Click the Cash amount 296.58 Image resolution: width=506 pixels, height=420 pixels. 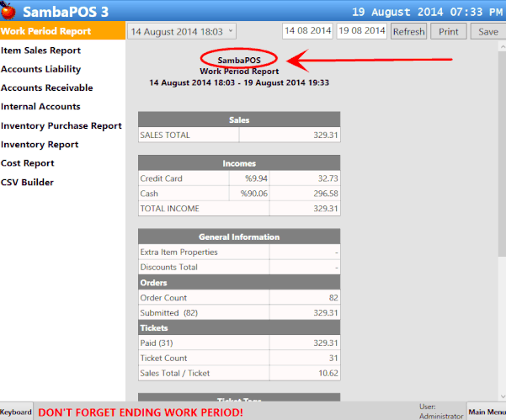point(326,194)
